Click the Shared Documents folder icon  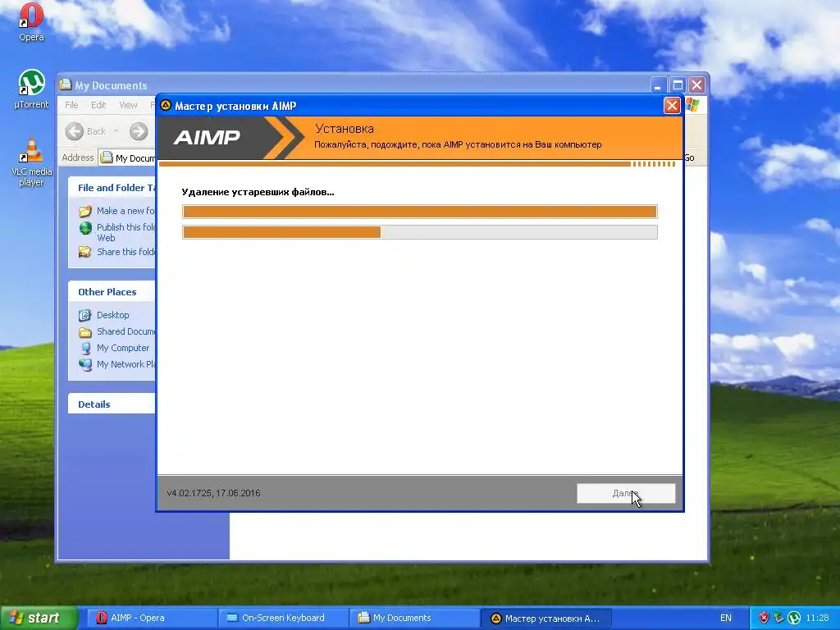pos(85,332)
